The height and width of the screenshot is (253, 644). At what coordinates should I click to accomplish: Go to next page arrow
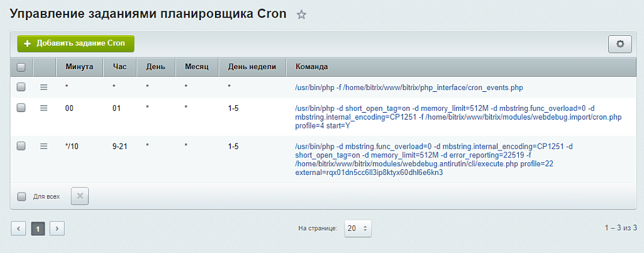[x=57, y=228]
